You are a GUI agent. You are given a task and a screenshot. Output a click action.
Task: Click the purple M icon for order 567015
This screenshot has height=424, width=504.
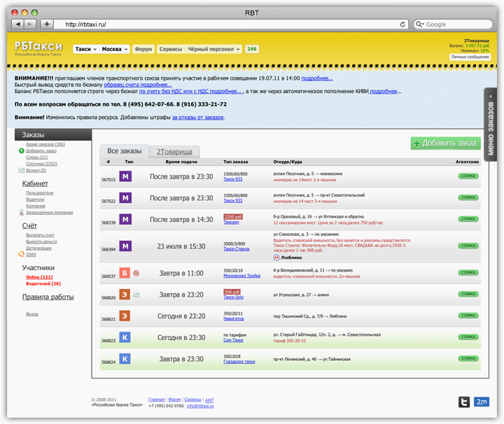[125, 176]
